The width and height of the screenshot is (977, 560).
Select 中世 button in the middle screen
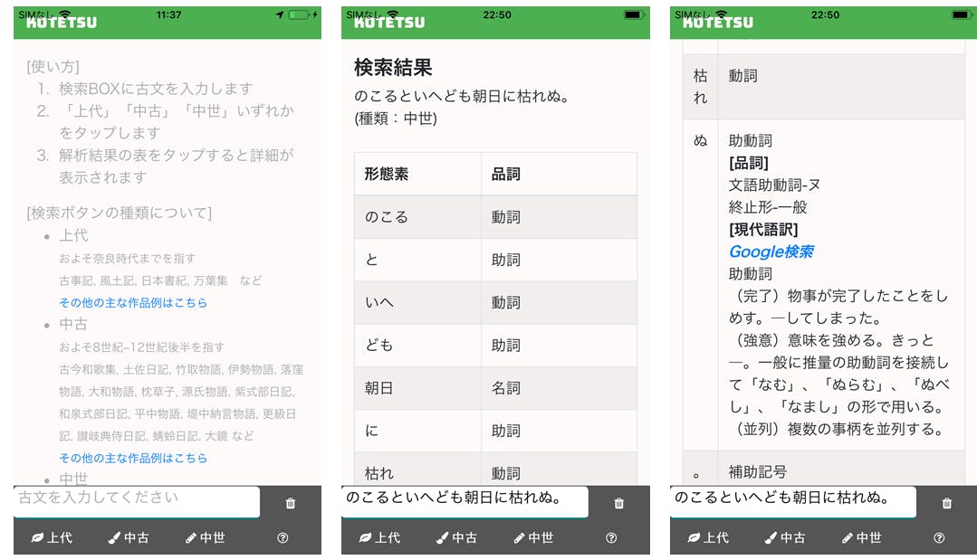[x=532, y=537]
